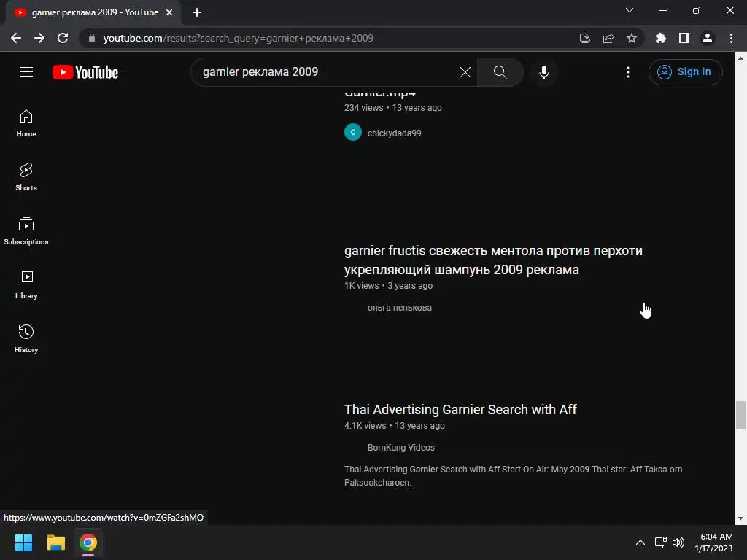Open Subscriptions in the sidebar

pos(26,231)
